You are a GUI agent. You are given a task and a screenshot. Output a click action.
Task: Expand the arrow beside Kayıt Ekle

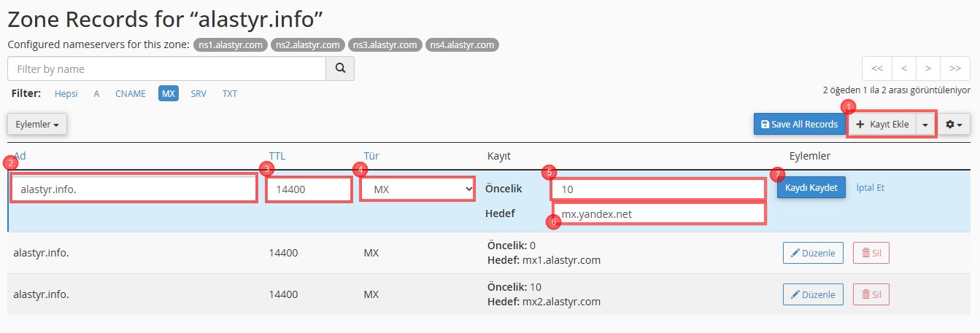(925, 125)
